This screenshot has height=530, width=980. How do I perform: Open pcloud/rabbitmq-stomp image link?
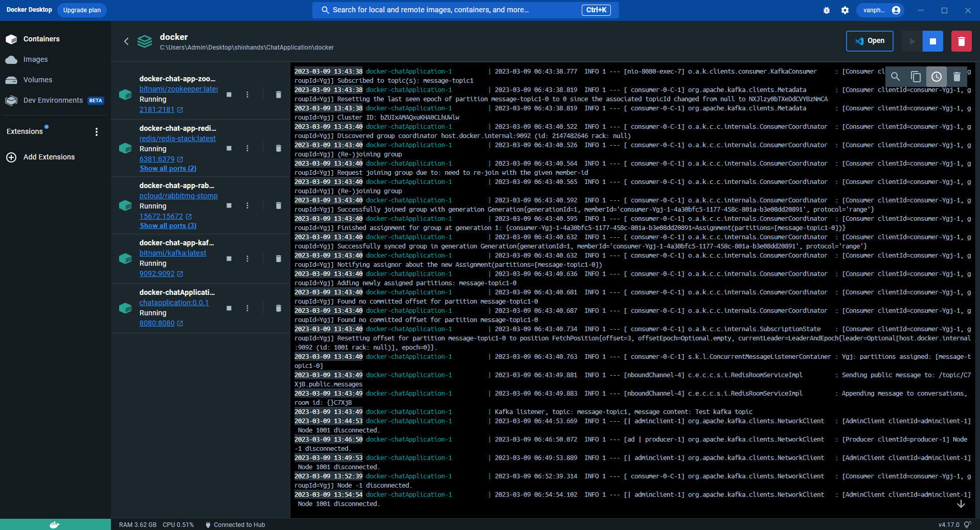click(x=178, y=196)
